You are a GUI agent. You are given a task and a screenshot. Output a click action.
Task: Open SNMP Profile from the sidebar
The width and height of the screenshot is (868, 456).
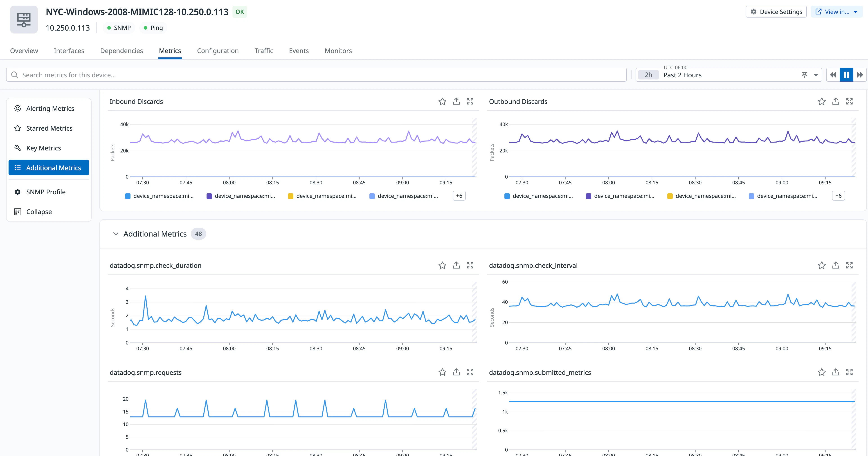point(46,192)
